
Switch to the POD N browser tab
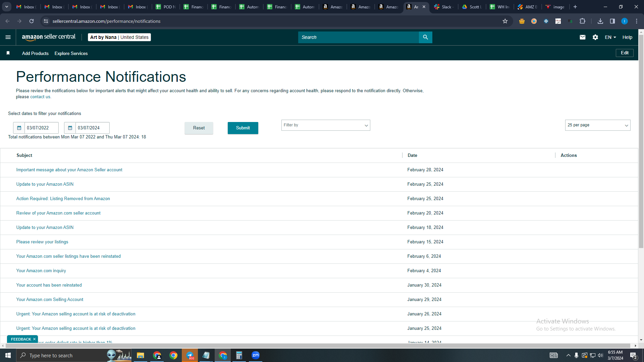tap(166, 7)
